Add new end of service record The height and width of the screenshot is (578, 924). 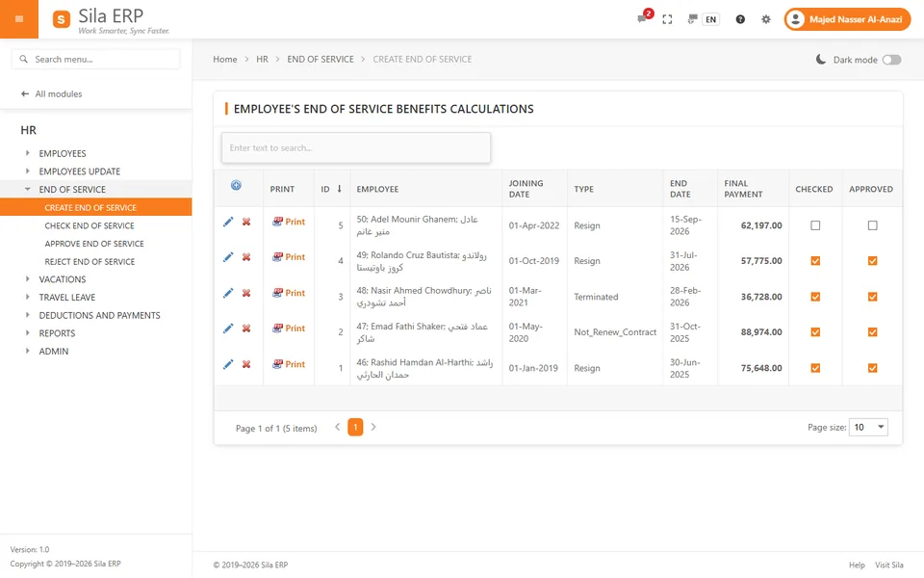pos(236,185)
